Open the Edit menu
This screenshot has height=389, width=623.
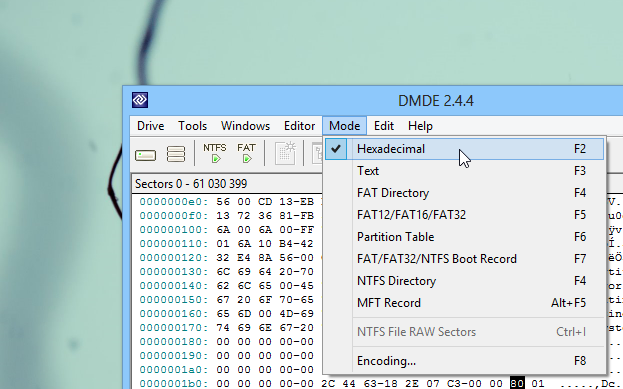(383, 126)
